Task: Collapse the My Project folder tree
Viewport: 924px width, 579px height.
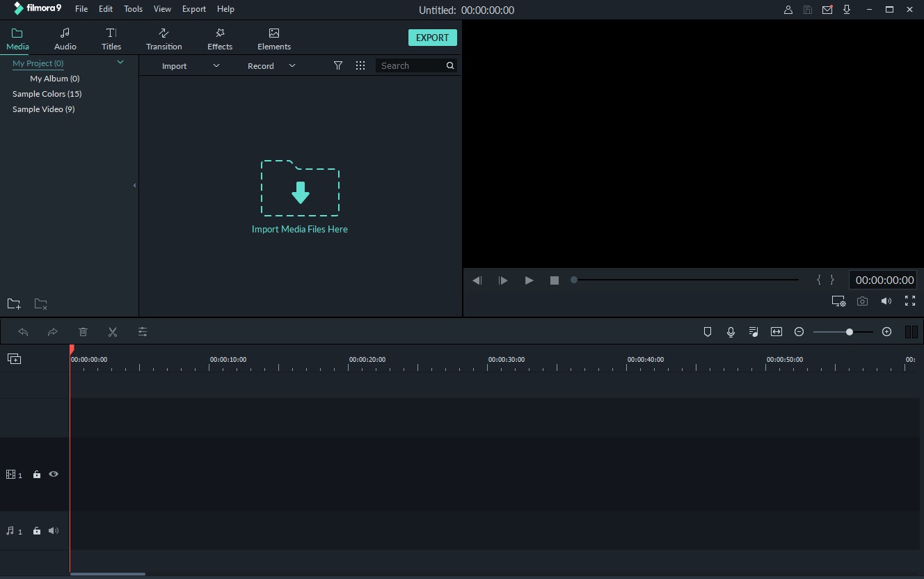Action: click(x=120, y=63)
